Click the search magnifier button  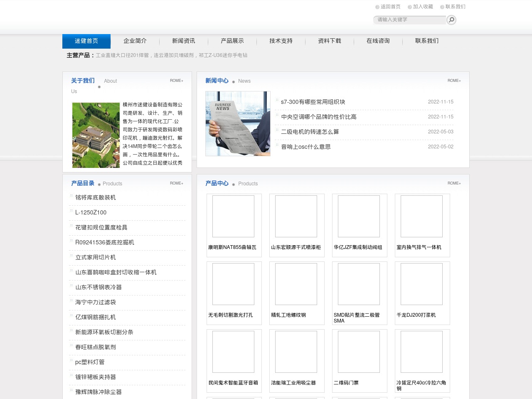[x=451, y=20]
